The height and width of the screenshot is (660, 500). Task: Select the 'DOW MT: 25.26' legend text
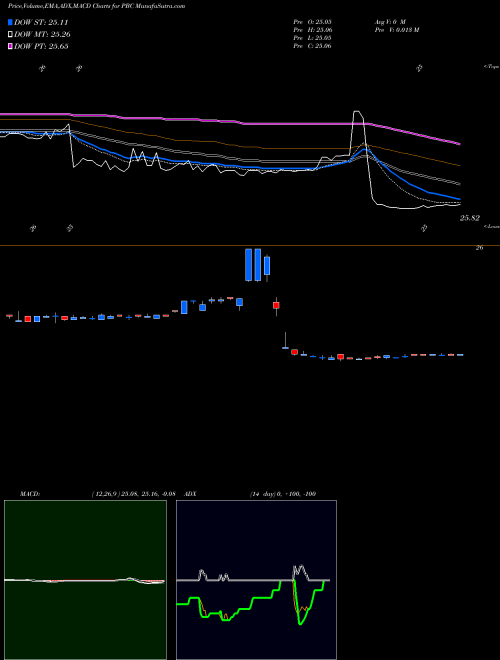click(x=42, y=35)
